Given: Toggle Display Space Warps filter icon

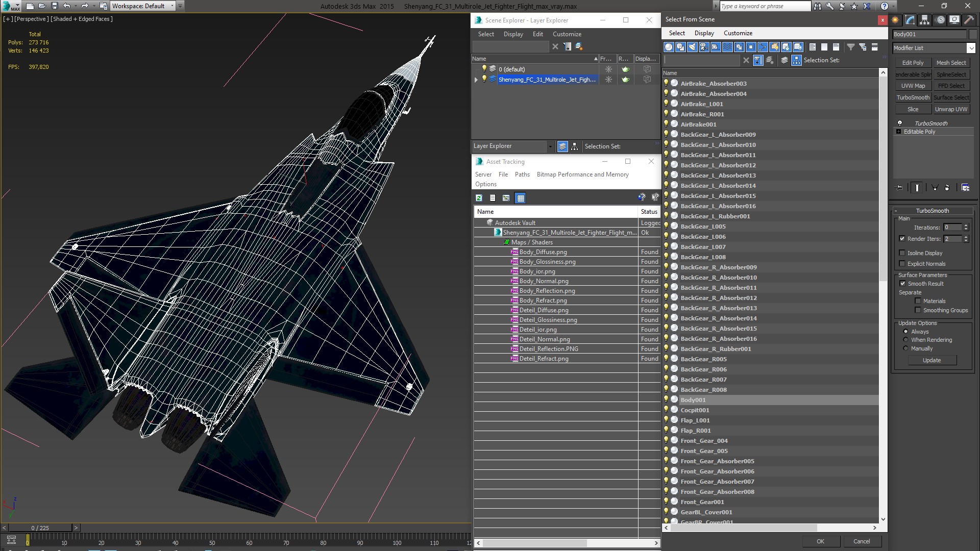Looking at the screenshot, I should (x=727, y=47).
